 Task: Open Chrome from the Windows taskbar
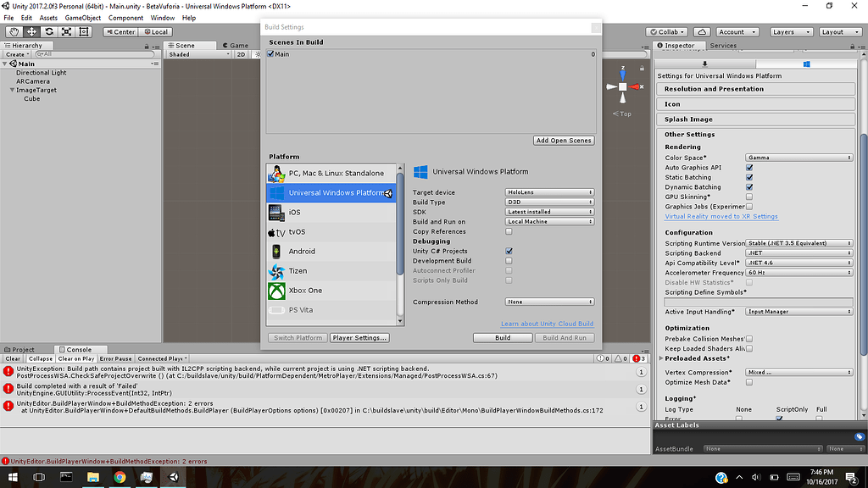[120, 477]
